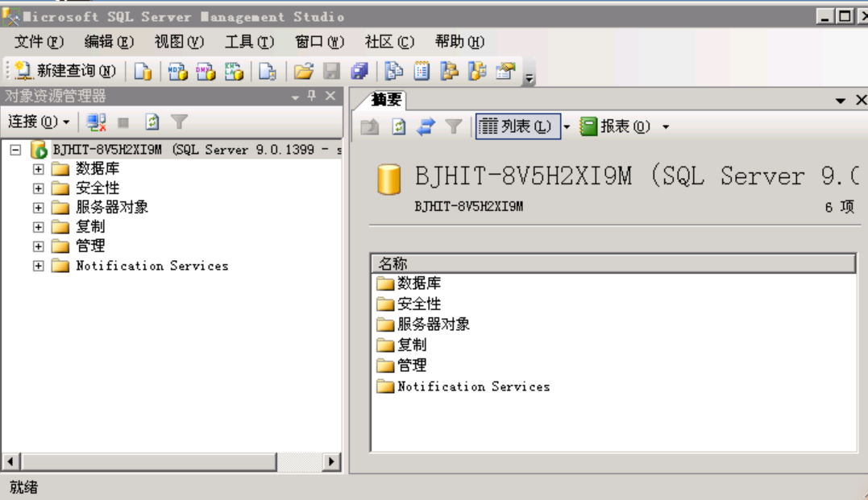868x500 pixels.
Task: Open the 工具 menu
Action: point(249,42)
